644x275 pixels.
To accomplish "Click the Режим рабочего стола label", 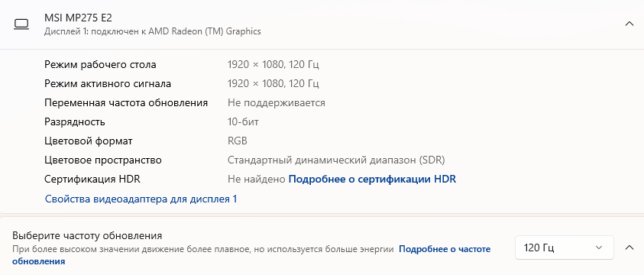I will (x=100, y=64).
